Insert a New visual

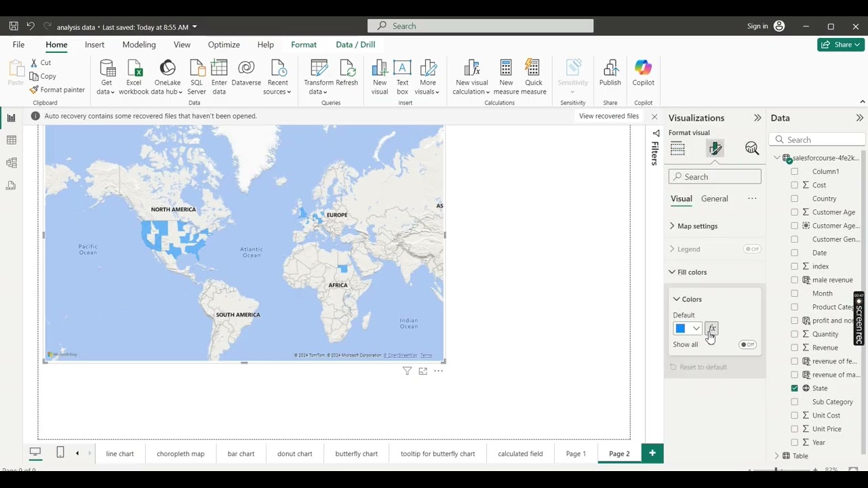pos(380,77)
